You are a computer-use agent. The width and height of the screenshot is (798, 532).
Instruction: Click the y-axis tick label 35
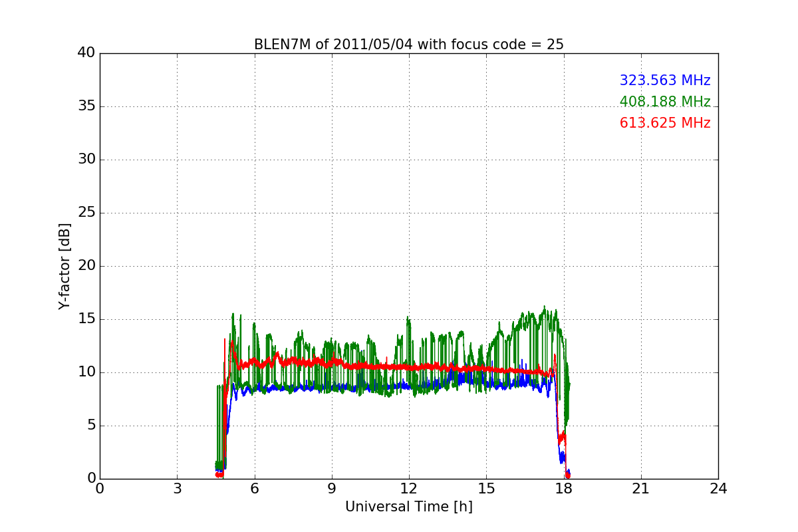[x=86, y=106]
